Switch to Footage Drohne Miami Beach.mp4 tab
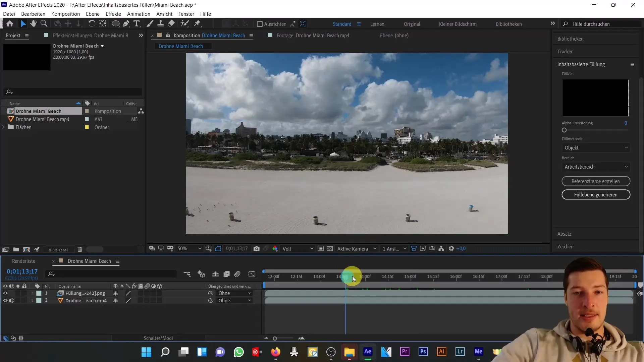 click(313, 36)
